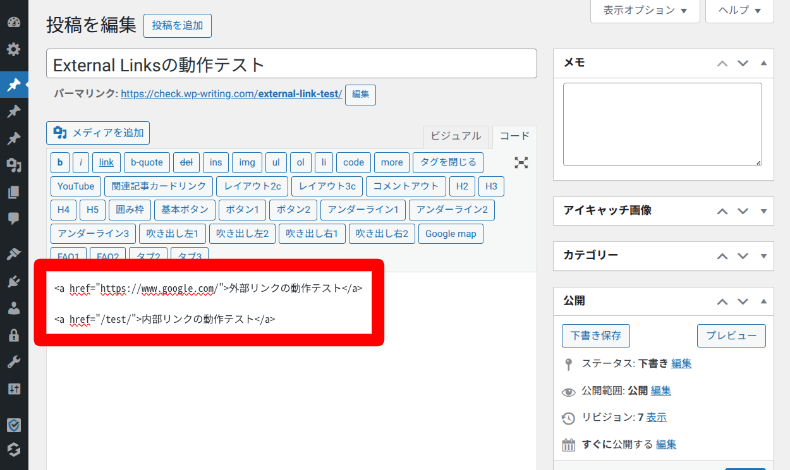The image size is (790, 470).
Task: Move アイキャッチ画像 box up
Action: (x=722, y=211)
